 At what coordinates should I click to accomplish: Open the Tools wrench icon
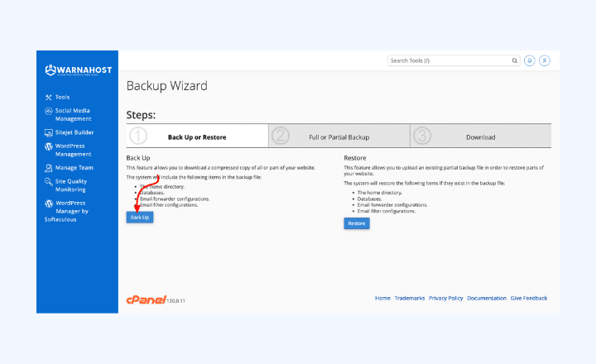click(48, 98)
